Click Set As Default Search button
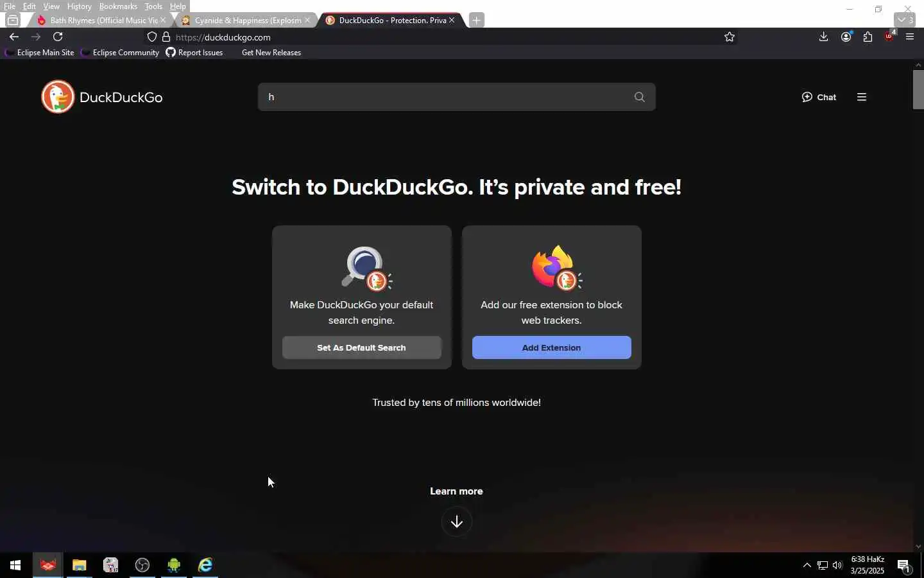The width and height of the screenshot is (924, 578). 361,347
